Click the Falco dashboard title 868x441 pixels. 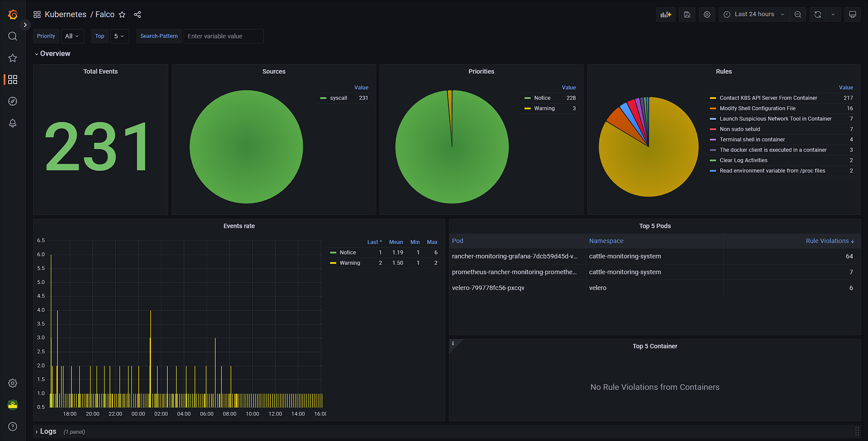105,14
